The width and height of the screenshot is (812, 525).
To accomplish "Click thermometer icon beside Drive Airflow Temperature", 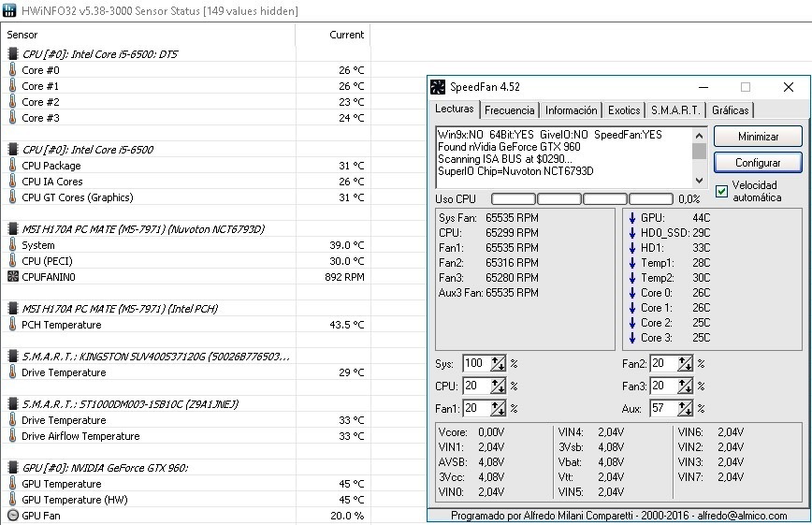I will pos(13,436).
